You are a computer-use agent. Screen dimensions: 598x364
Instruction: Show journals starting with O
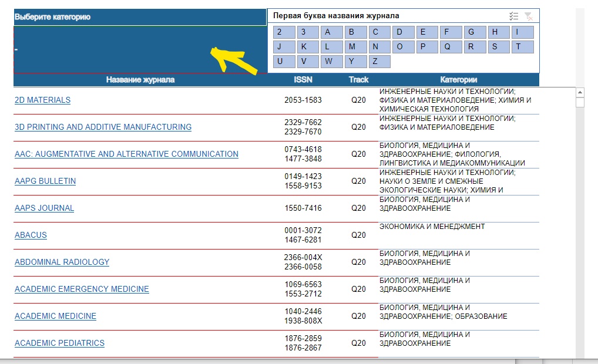point(403,47)
